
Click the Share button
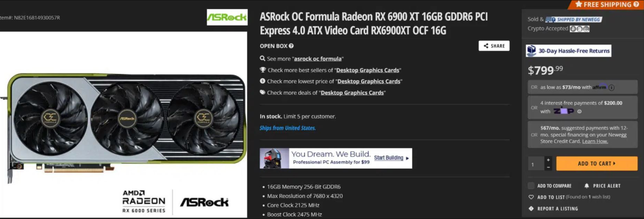click(x=494, y=46)
